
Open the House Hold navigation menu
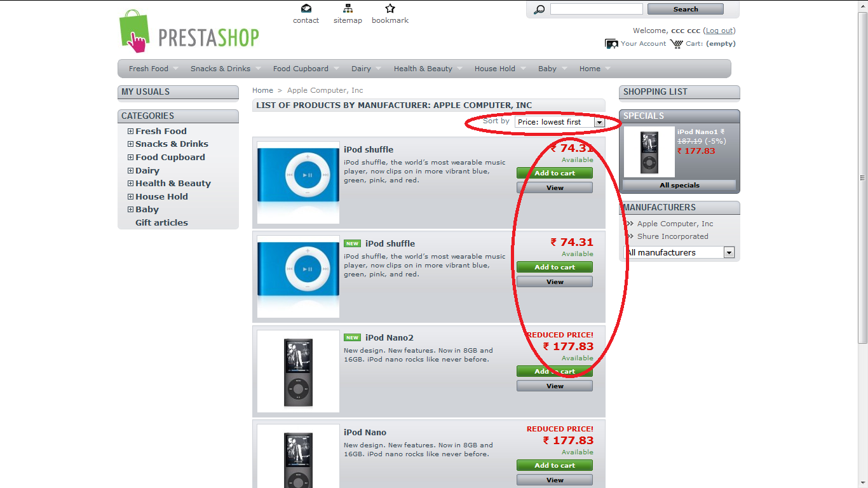coord(495,69)
